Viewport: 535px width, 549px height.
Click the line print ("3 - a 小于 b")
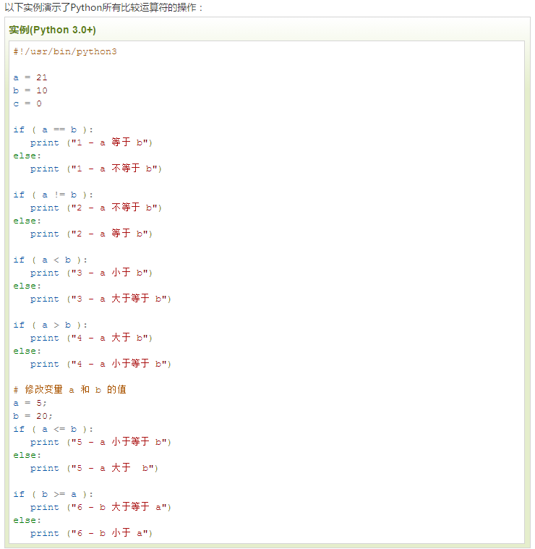point(91,273)
